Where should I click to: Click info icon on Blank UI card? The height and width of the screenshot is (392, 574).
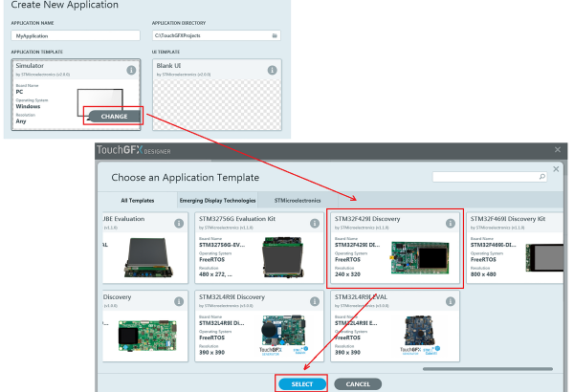coord(274,69)
